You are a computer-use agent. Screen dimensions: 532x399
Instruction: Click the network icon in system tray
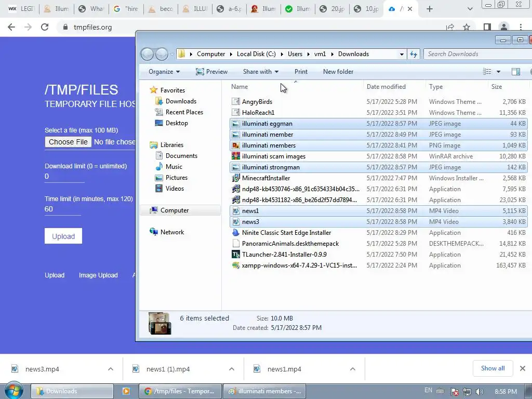467,392
